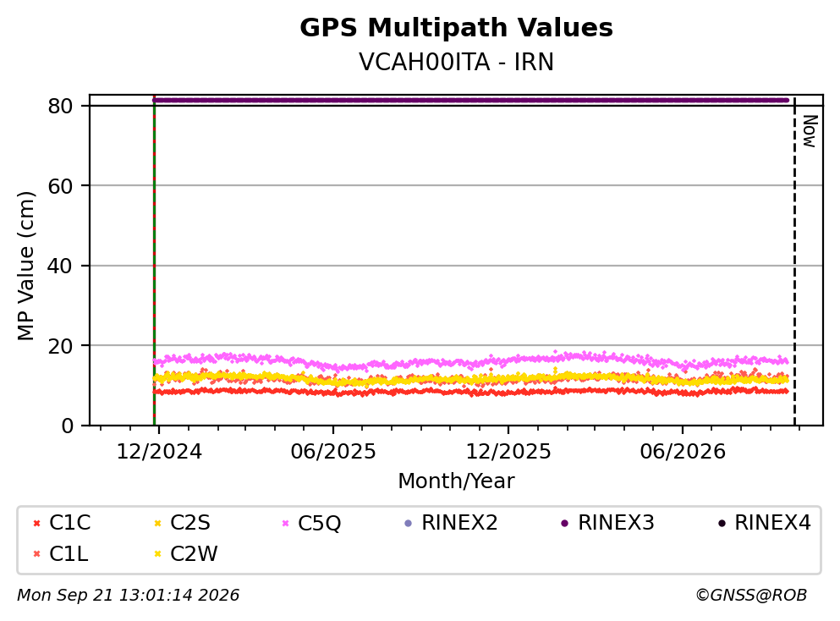Click the RINEX3 legend dot
Screen dimensions: 840x621
point(564,523)
